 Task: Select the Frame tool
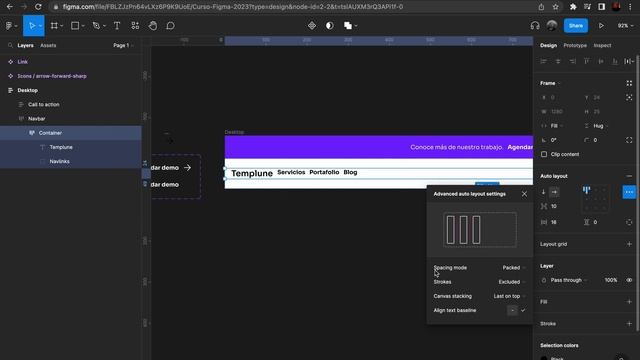tap(54, 26)
